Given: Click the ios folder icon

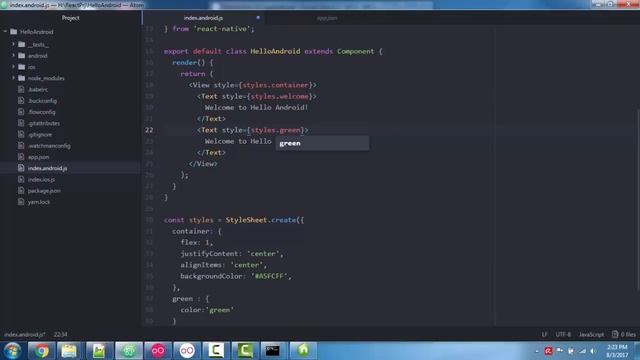Looking at the screenshot, I should [22, 67].
